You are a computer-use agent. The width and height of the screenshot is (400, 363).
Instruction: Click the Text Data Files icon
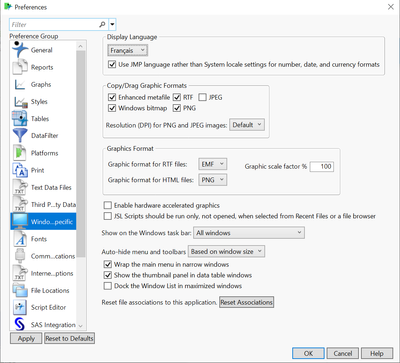pos(20,187)
